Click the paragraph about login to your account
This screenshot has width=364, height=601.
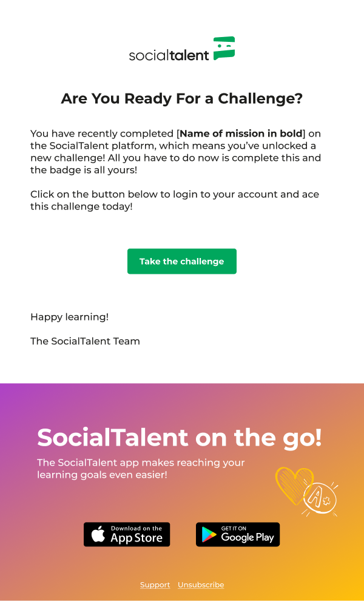point(175,200)
